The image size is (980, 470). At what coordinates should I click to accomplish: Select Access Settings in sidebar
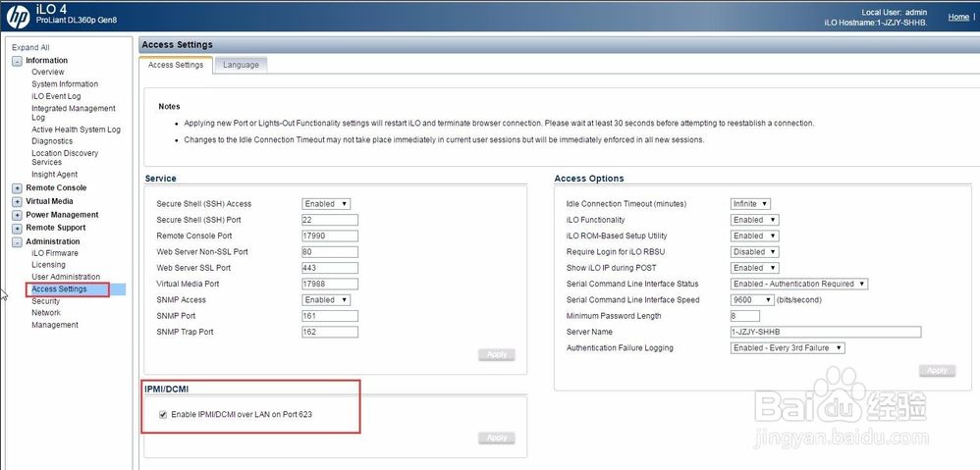59,289
